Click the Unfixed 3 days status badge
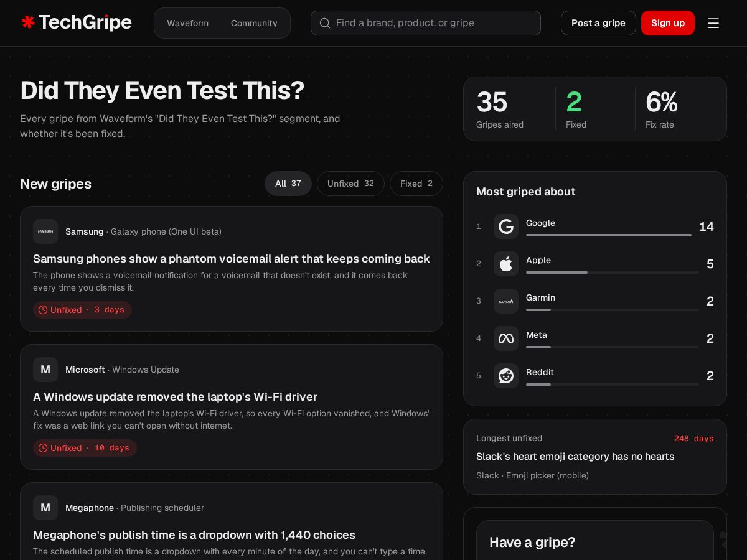 [x=82, y=310]
